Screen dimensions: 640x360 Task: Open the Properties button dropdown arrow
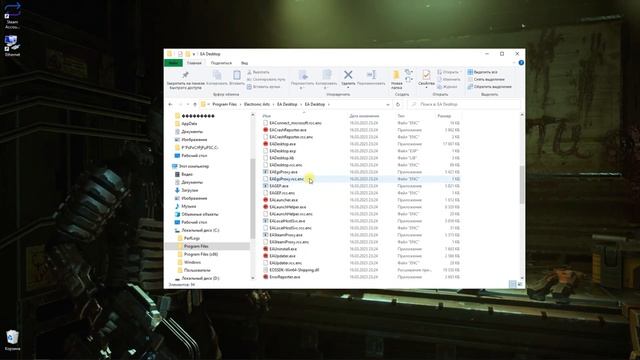426,87
